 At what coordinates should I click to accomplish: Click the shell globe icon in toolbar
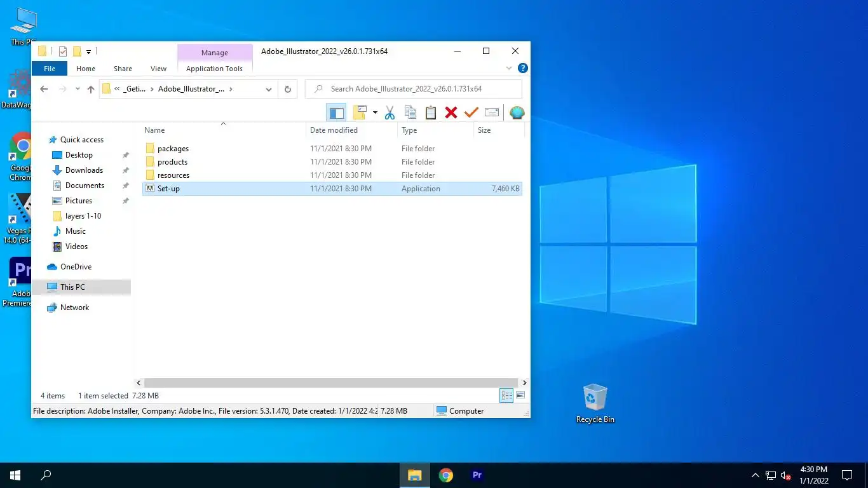coord(517,113)
